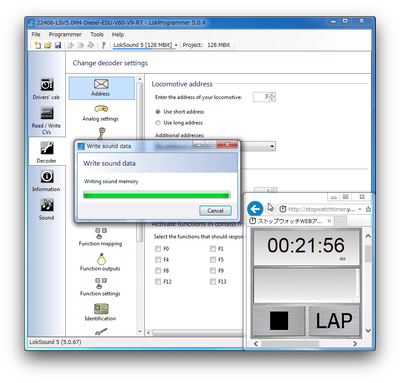Click the save project toolbar icon
This screenshot has height=383, width=400.
pos(58,45)
